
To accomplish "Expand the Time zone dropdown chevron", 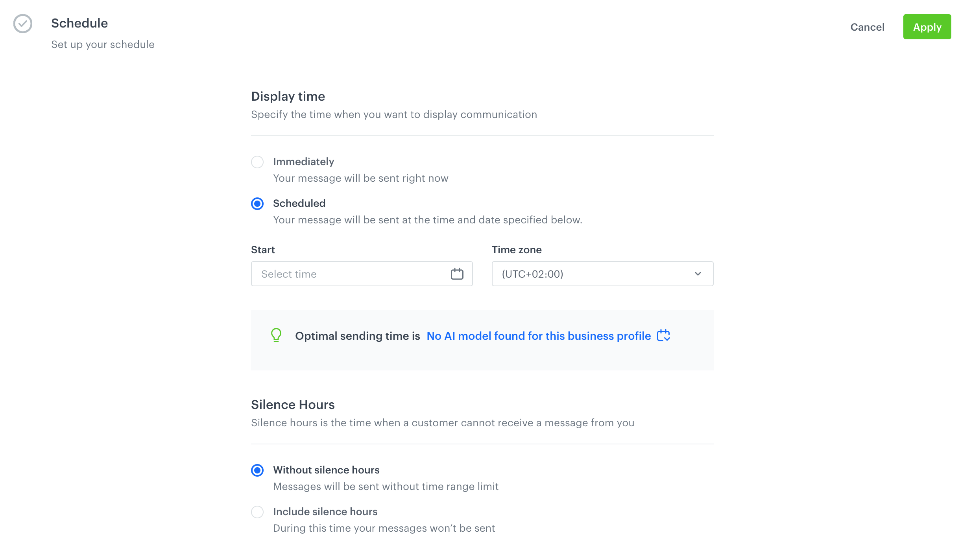I will [x=698, y=274].
